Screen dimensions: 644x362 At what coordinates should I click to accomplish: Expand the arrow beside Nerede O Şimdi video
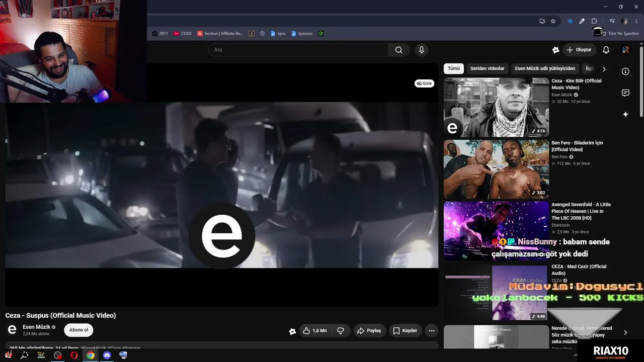coord(625,332)
